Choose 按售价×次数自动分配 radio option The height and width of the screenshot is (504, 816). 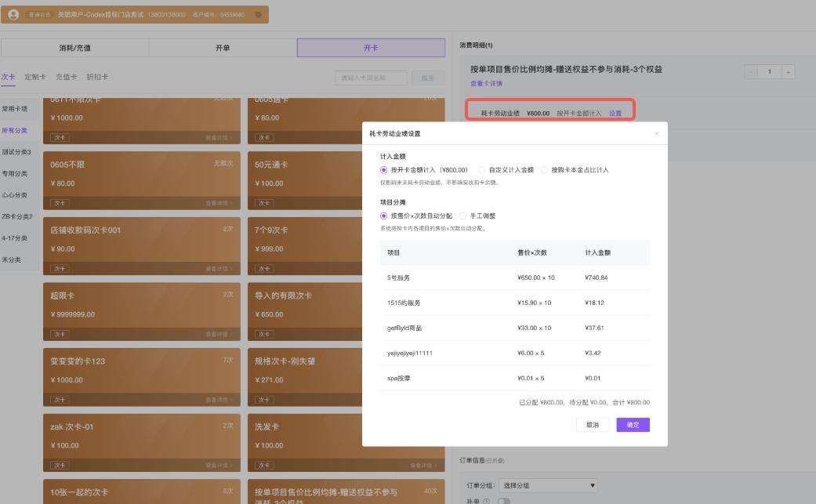pos(383,216)
